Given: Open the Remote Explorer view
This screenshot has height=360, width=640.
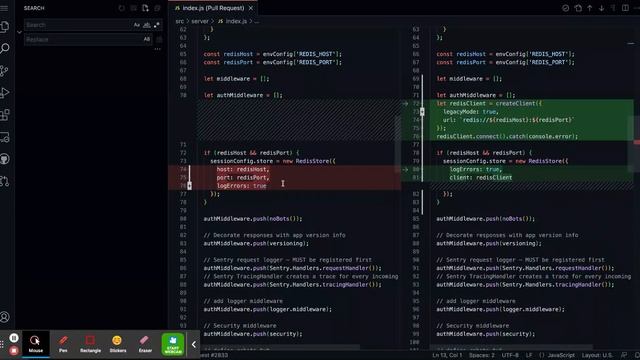Looking at the screenshot, I should point(5,137).
